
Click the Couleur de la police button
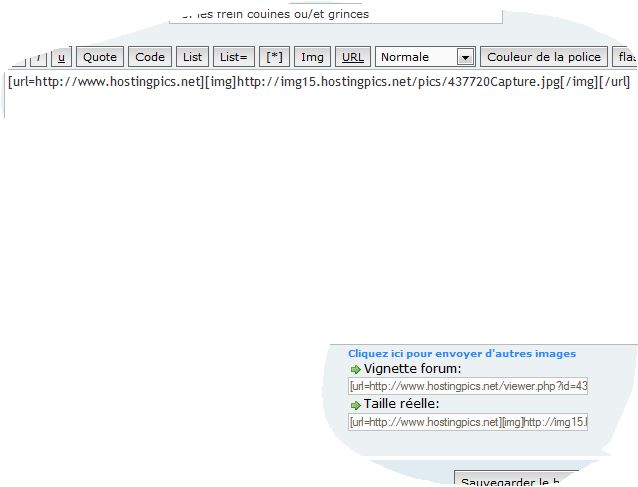coord(544,57)
